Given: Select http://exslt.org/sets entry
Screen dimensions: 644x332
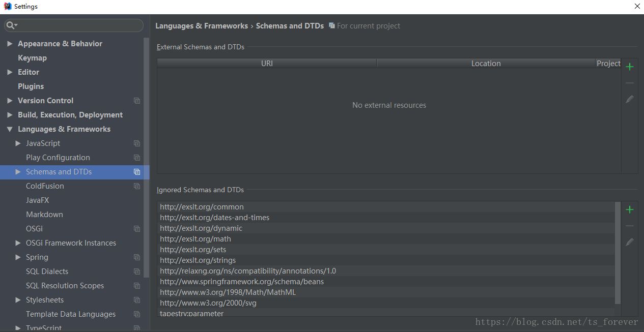Looking at the screenshot, I should coord(386,250).
